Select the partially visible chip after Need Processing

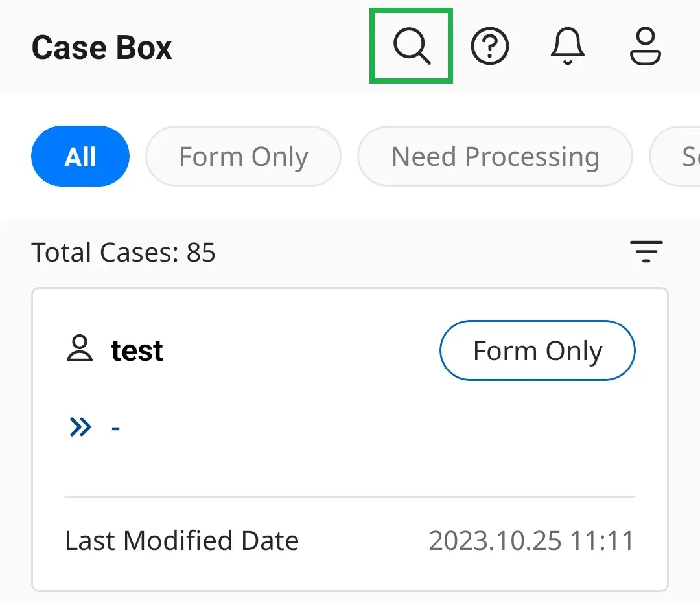tap(675, 156)
